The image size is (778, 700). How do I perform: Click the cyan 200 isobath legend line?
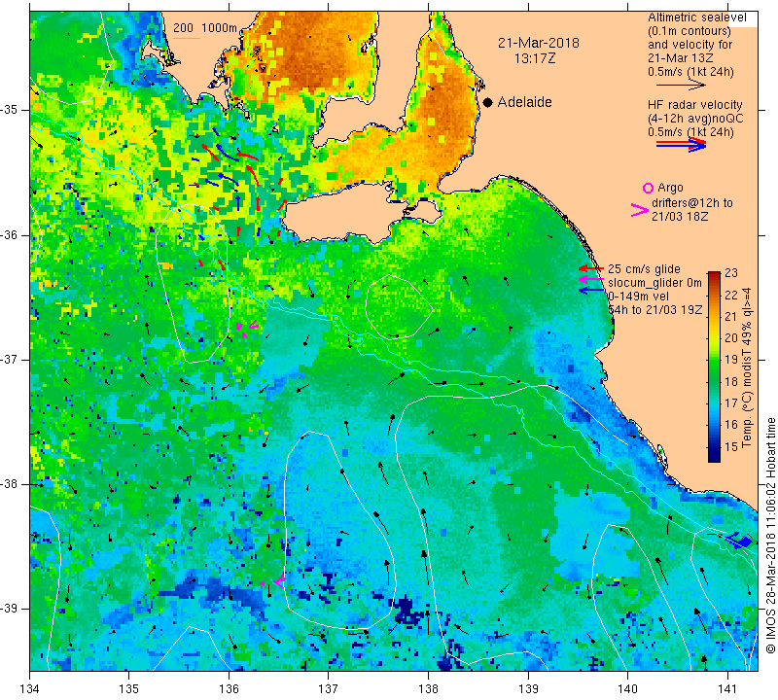click(187, 38)
